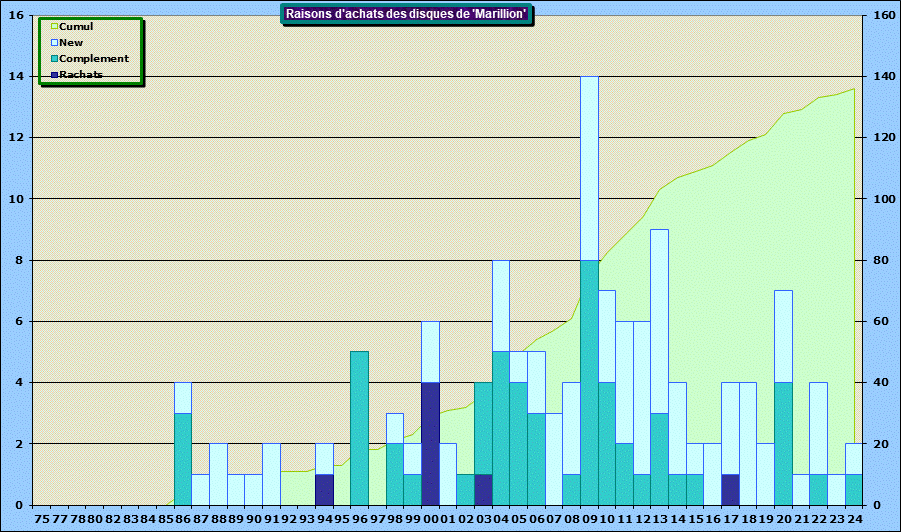901x532 pixels.
Task: Select the New bar for year 07
Action: coord(554,459)
